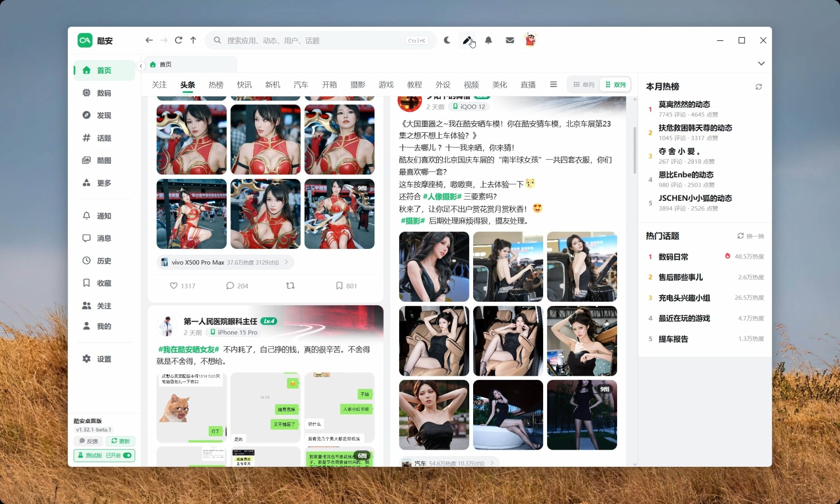The image size is (840, 504).
Task: Open 历史 in the sidebar
Action: [104, 261]
